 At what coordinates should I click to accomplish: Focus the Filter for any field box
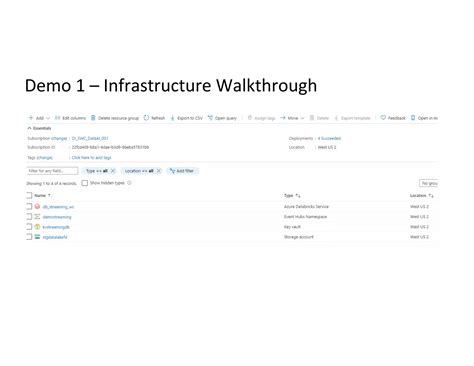coord(52,171)
